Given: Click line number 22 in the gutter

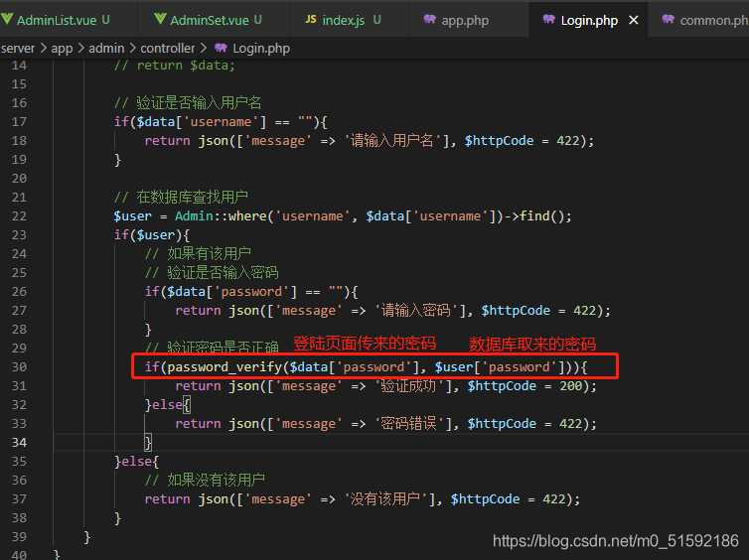Looking at the screenshot, I should [19, 215].
